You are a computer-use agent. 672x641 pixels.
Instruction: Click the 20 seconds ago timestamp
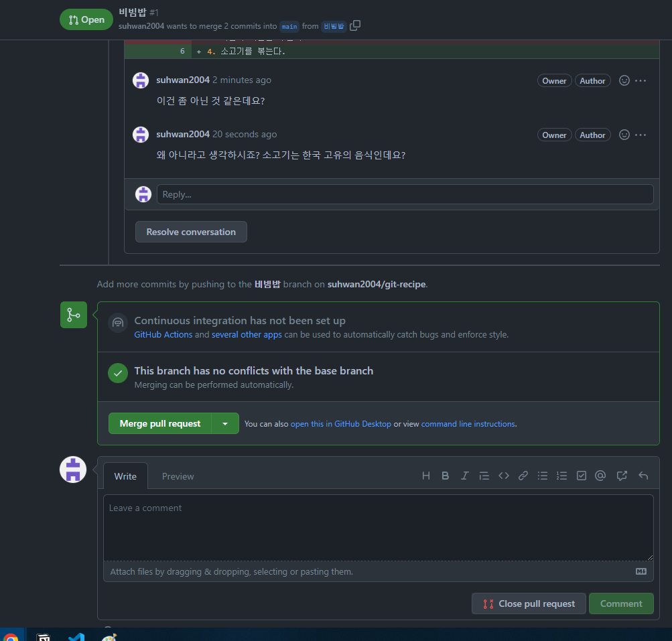pos(245,134)
